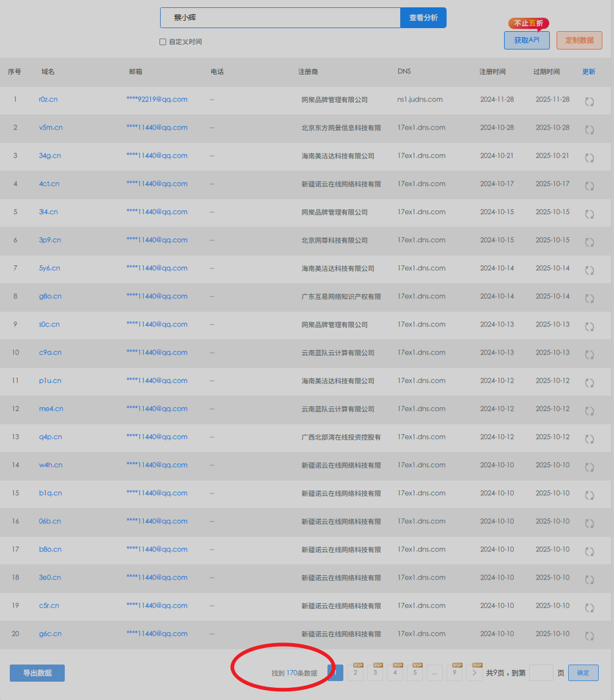Click refresh icon for r0z.cn row

coord(590,101)
